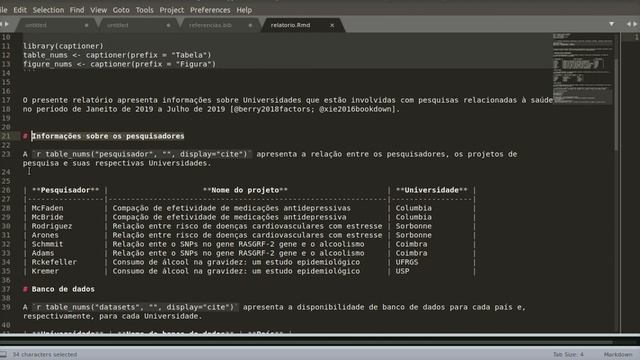Screen dimensions: 640x360
Task: Click the '**Pesquisador**' table header
Action: point(65,190)
